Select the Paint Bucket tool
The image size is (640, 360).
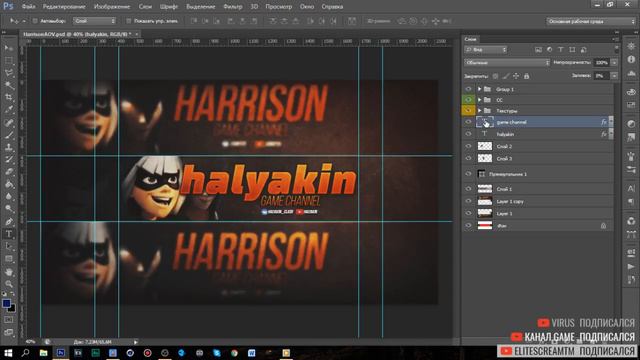pos(9,184)
